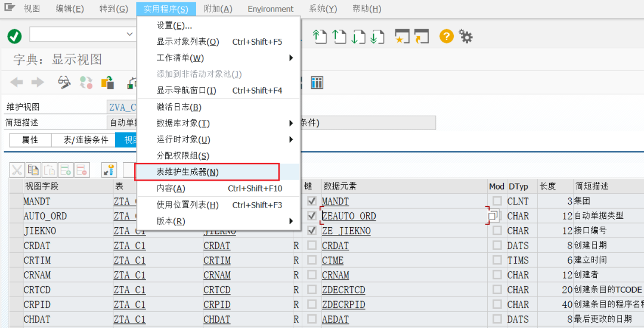The width and height of the screenshot is (644, 328).
Task: Toggle the key checkbox in MANDT row
Action: pyautogui.click(x=312, y=201)
